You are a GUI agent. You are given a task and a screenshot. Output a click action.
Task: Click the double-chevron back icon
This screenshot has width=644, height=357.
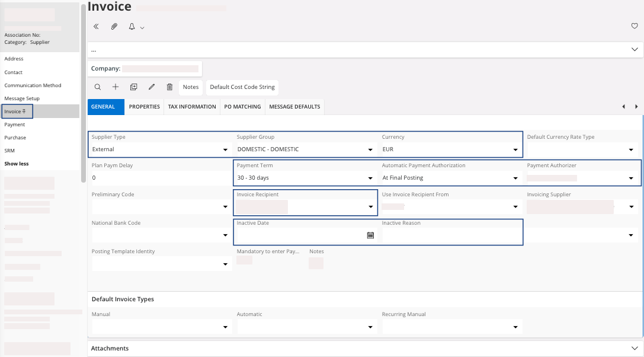(x=96, y=27)
